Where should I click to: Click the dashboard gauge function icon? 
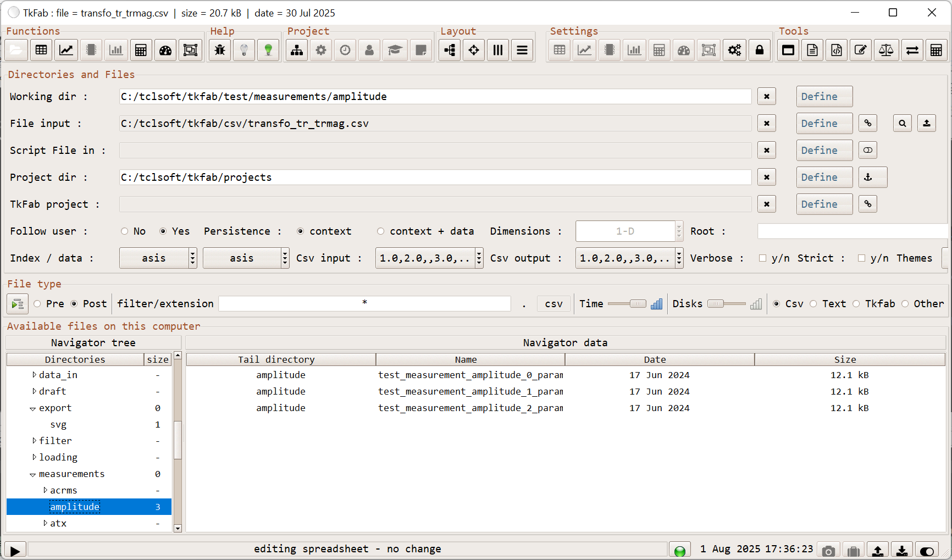[165, 51]
